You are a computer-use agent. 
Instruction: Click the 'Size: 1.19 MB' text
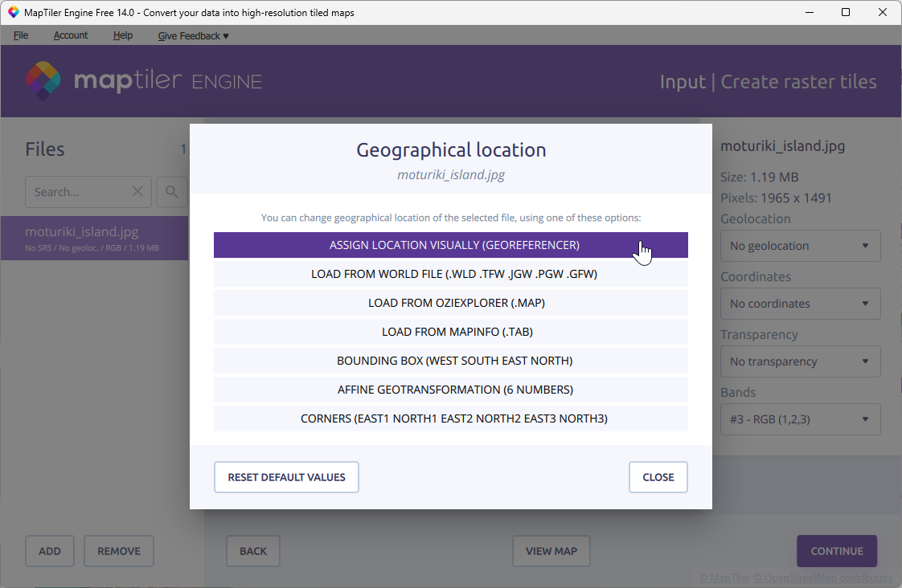pos(760,177)
